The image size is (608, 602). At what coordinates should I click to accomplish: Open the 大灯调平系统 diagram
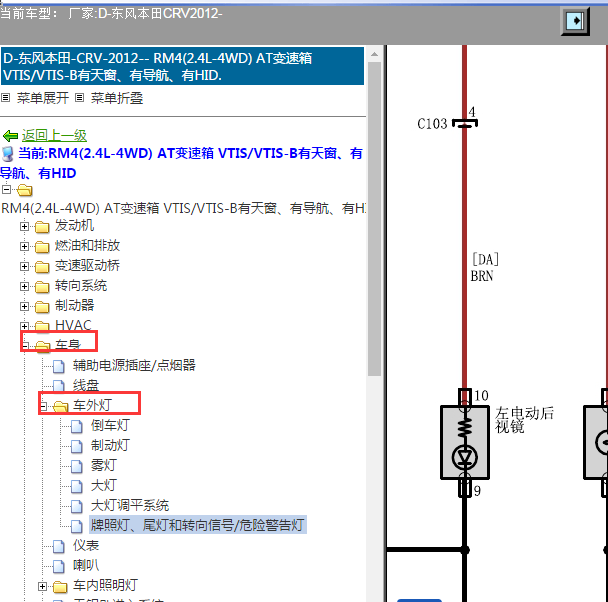tap(130, 505)
